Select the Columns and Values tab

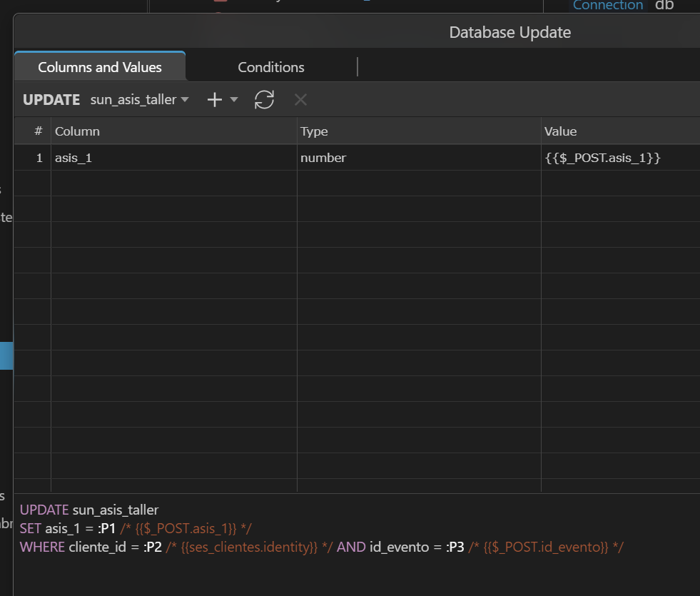(x=99, y=66)
